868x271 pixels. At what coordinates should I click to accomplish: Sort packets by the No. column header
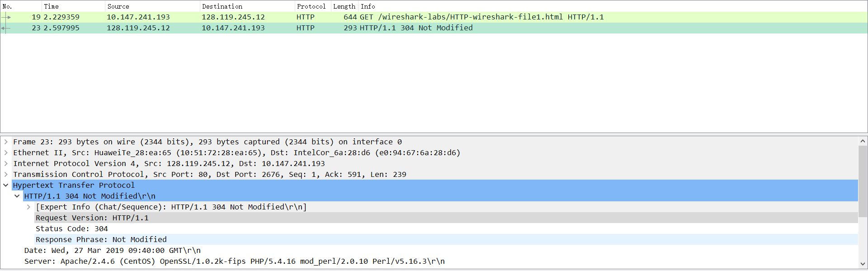pos(21,6)
